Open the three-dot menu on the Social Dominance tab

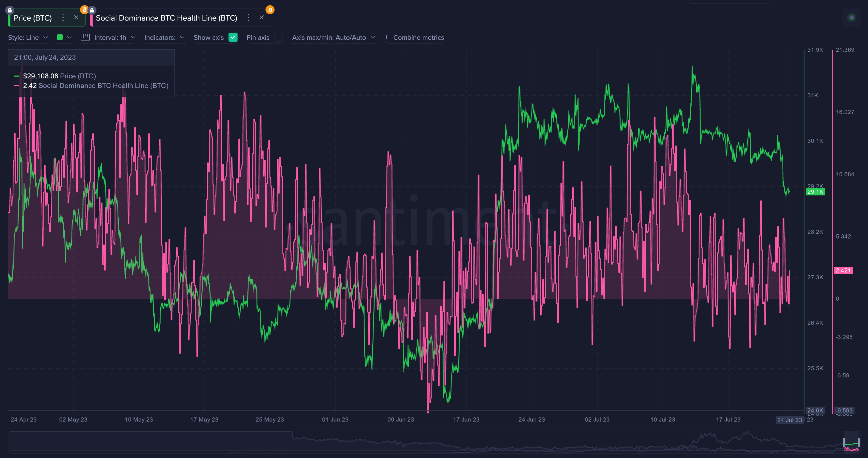248,18
